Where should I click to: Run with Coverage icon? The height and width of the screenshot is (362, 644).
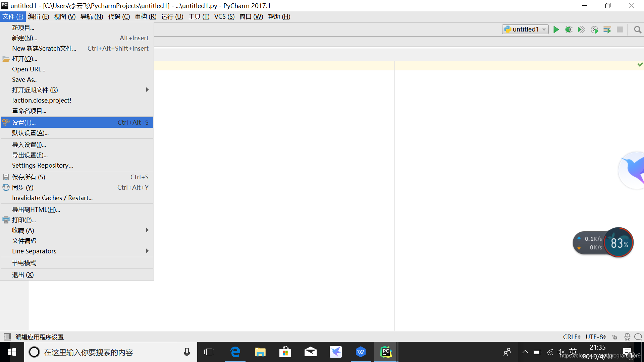pyautogui.click(x=581, y=29)
